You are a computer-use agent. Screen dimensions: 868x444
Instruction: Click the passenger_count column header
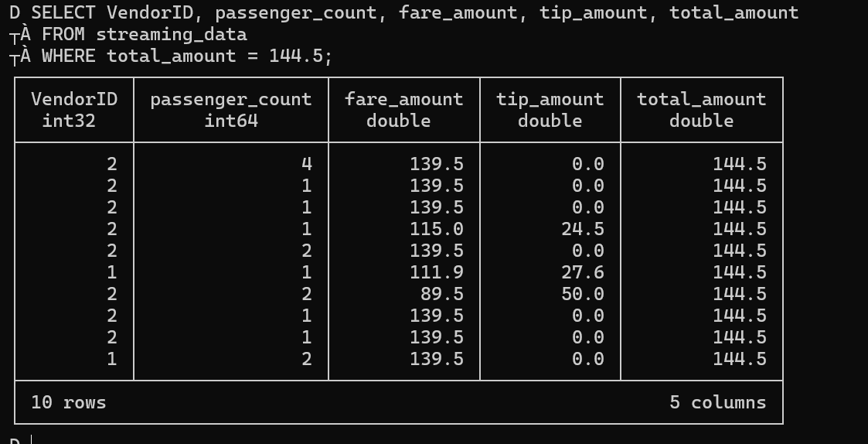click(x=231, y=99)
